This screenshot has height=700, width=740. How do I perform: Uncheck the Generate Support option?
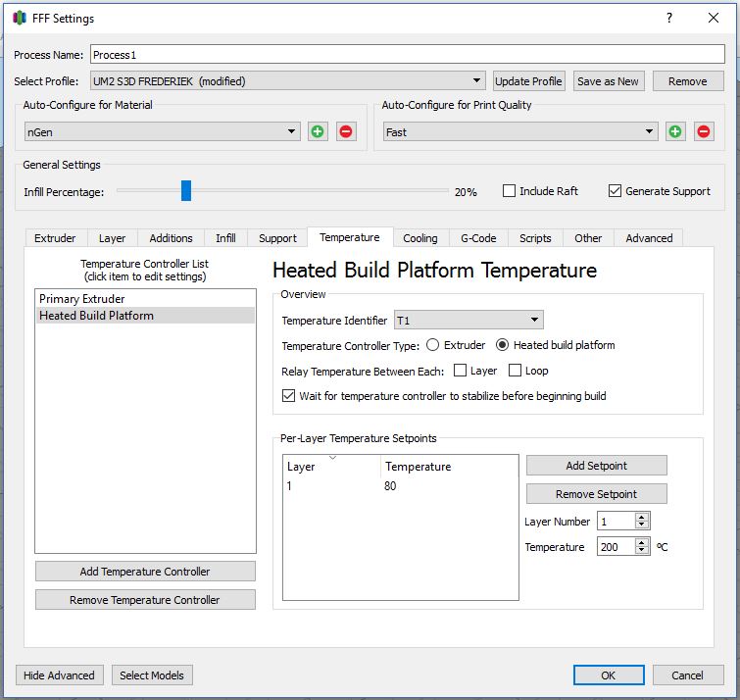616,191
